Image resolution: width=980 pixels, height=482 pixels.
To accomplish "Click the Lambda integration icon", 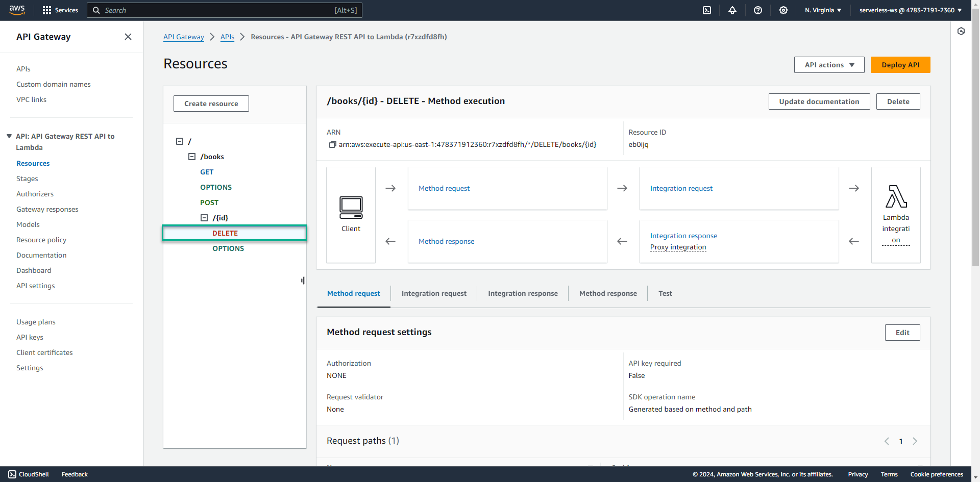I will tap(896, 196).
